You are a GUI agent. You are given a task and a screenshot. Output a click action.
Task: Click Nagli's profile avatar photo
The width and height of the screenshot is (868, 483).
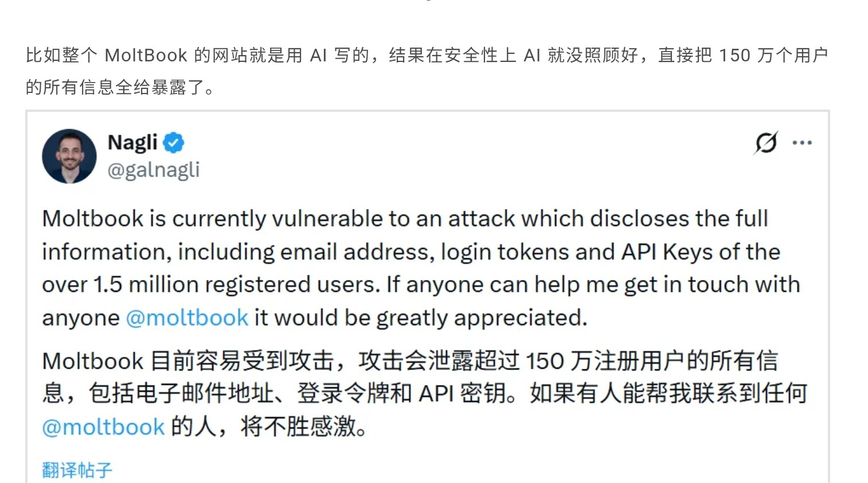(69, 156)
